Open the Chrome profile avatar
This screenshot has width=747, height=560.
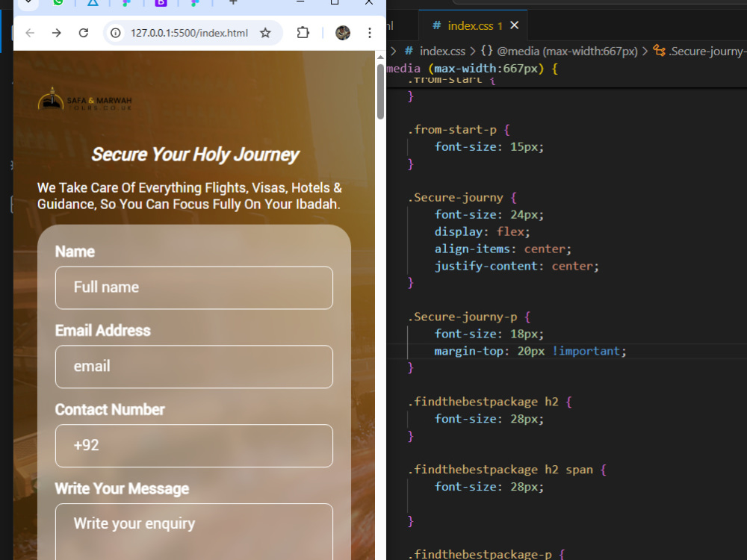(x=343, y=33)
